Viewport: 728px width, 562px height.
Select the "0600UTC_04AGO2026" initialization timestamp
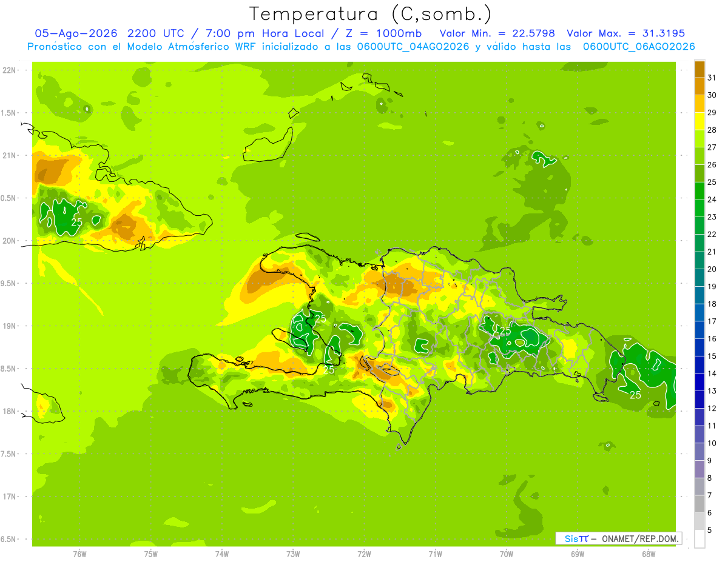click(x=413, y=47)
